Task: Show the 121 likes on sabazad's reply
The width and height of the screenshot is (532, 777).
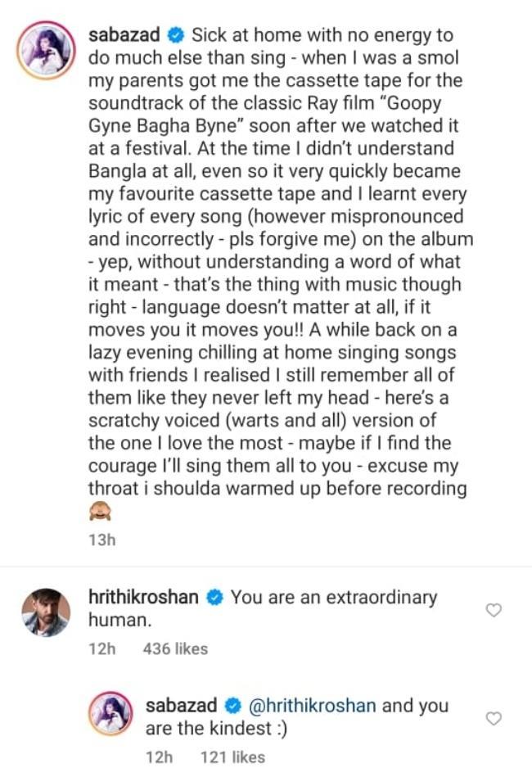Action: [x=232, y=757]
